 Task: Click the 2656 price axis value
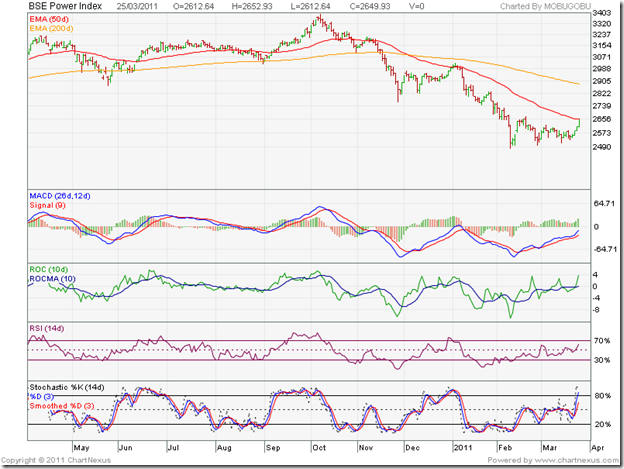pyautogui.click(x=602, y=119)
